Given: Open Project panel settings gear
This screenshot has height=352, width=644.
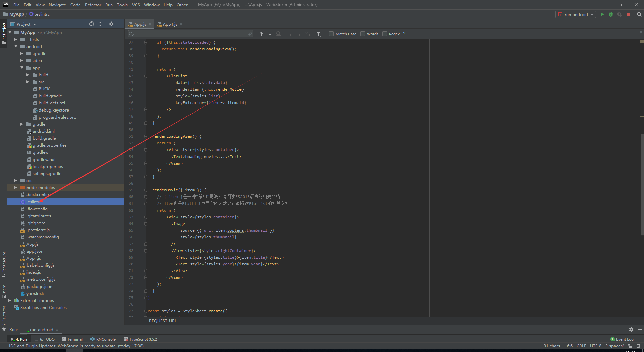Looking at the screenshot, I should pyautogui.click(x=111, y=24).
